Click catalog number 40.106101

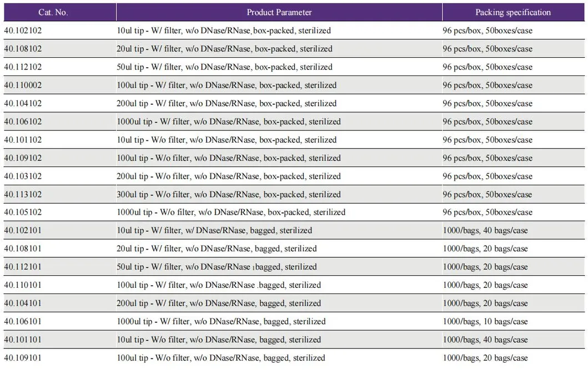23,322
